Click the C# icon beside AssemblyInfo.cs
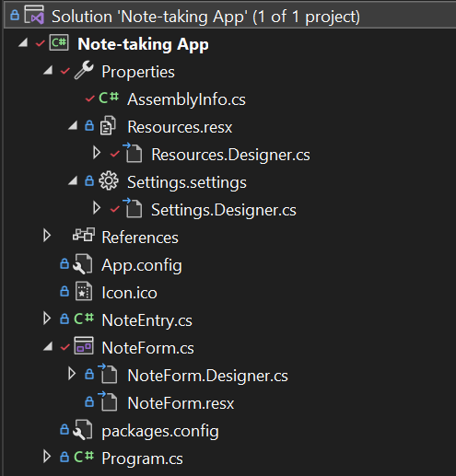Image resolution: width=456 pixels, height=476 pixels. 109,98
